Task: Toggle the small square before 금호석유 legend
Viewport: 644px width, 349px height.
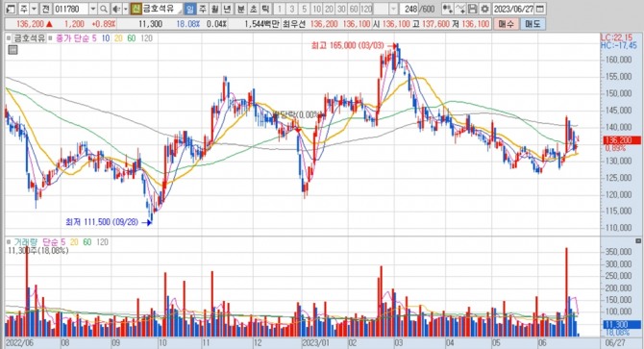Action: coord(9,38)
